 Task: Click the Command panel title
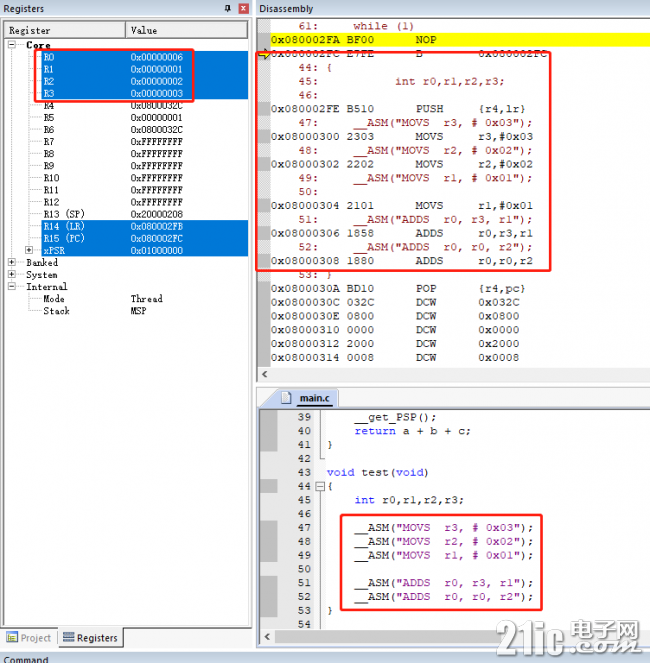pos(26,659)
